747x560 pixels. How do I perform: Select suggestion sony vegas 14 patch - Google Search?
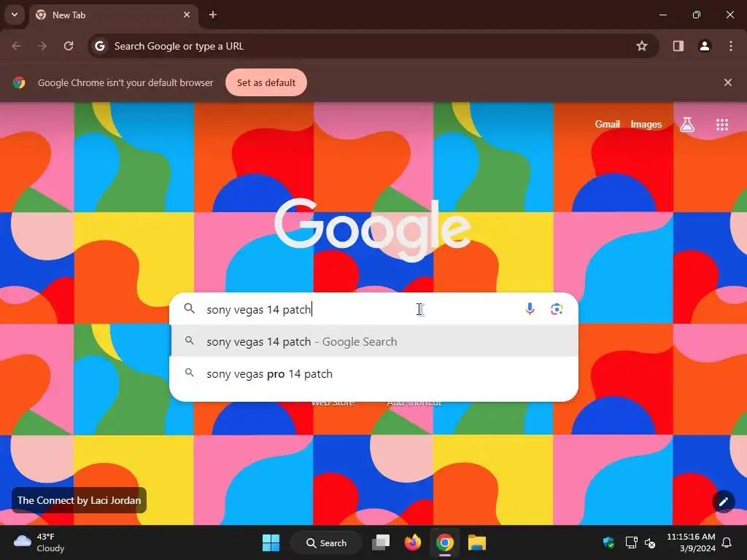pos(373,341)
